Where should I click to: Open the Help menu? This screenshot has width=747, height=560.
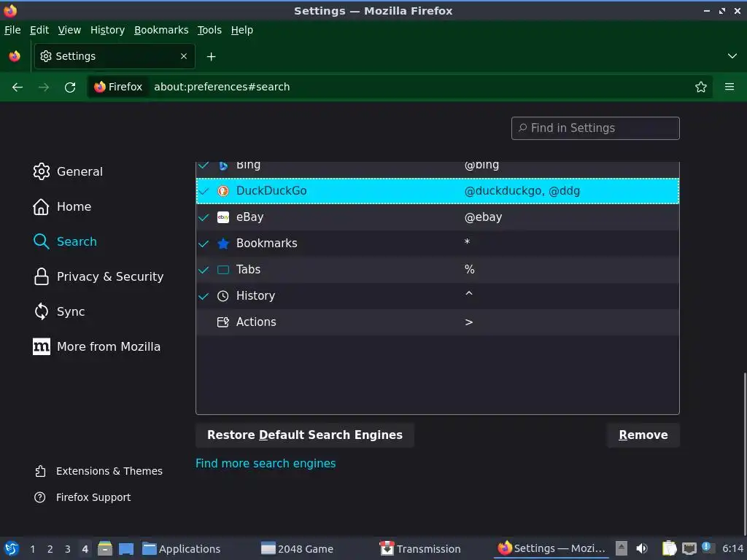pos(242,30)
